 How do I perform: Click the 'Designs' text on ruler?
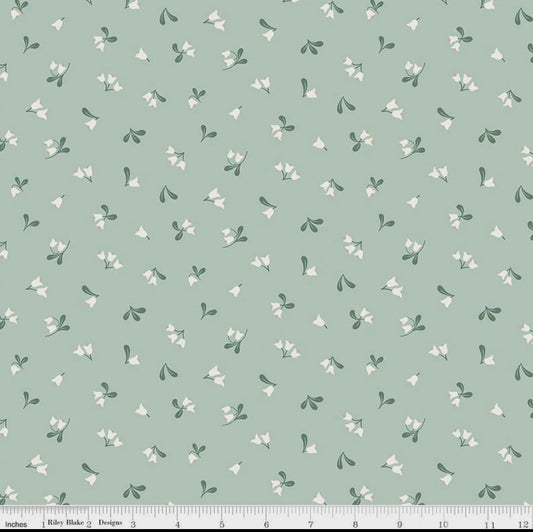(x=110, y=522)
